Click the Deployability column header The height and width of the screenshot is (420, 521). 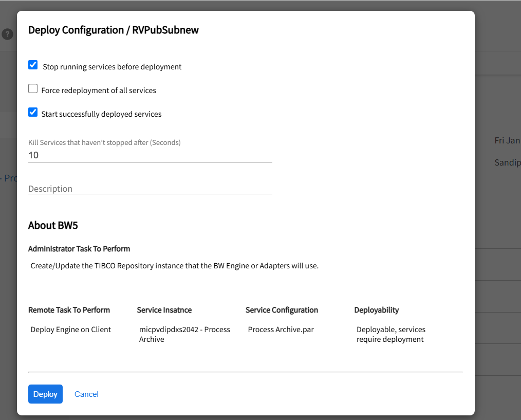[376, 310]
